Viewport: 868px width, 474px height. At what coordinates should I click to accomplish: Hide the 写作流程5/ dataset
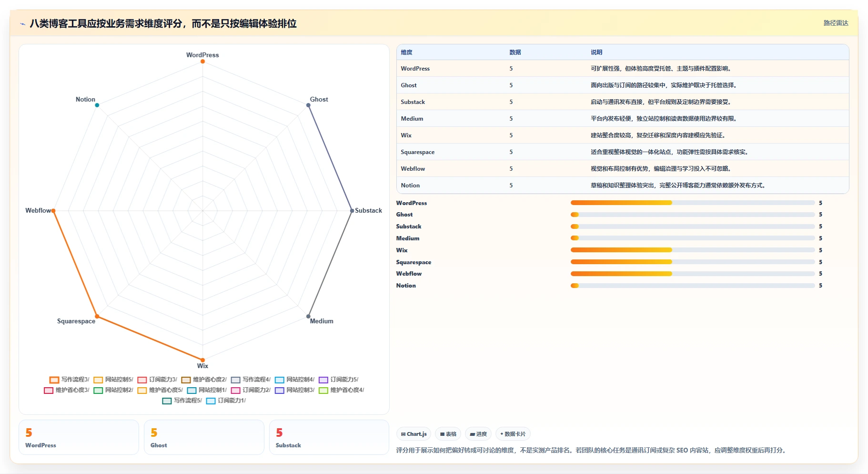[182, 401]
